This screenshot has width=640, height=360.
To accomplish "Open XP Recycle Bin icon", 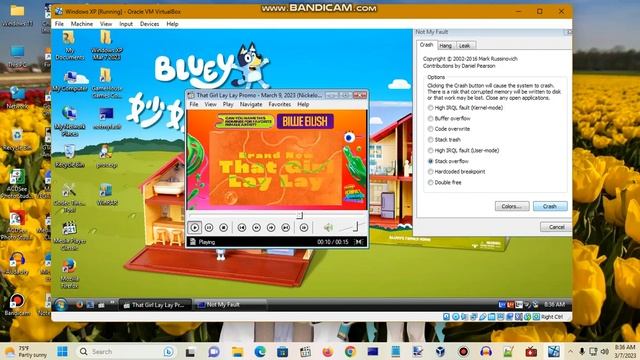I will coord(69,156).
